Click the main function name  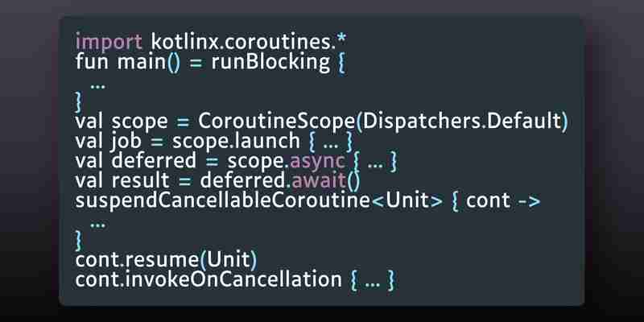pyautogui.click(x=142, y=63)
